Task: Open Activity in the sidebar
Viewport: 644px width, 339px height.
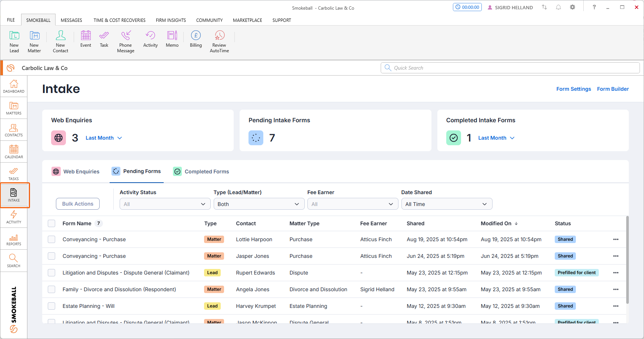Action: coord(14,217)
